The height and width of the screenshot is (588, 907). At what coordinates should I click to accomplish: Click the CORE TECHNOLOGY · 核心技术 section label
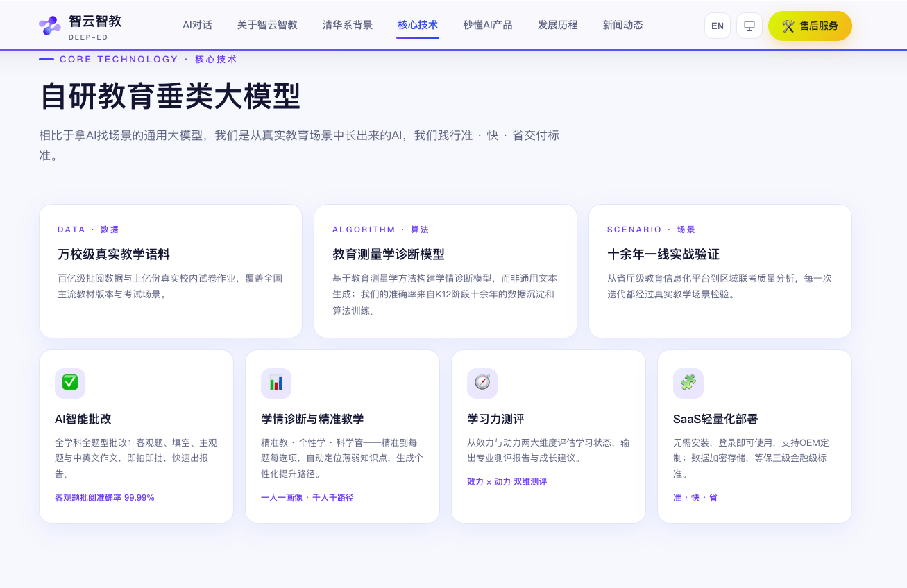149,60
